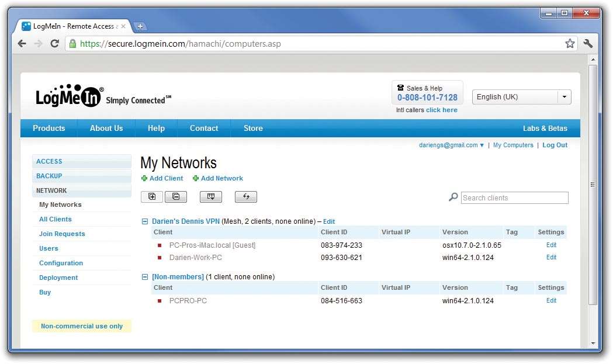Open Buy in sidebar
613x364 pixels.
[x=45, y=292]
